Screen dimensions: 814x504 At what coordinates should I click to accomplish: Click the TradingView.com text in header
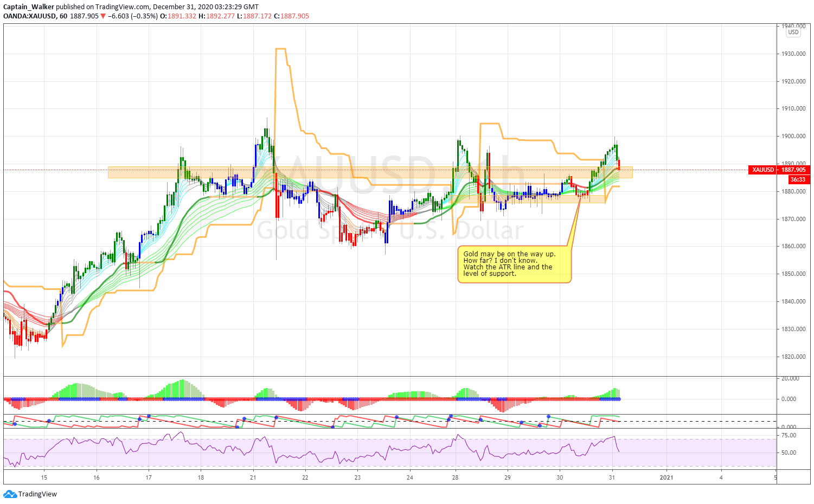(x=122, y=7)
